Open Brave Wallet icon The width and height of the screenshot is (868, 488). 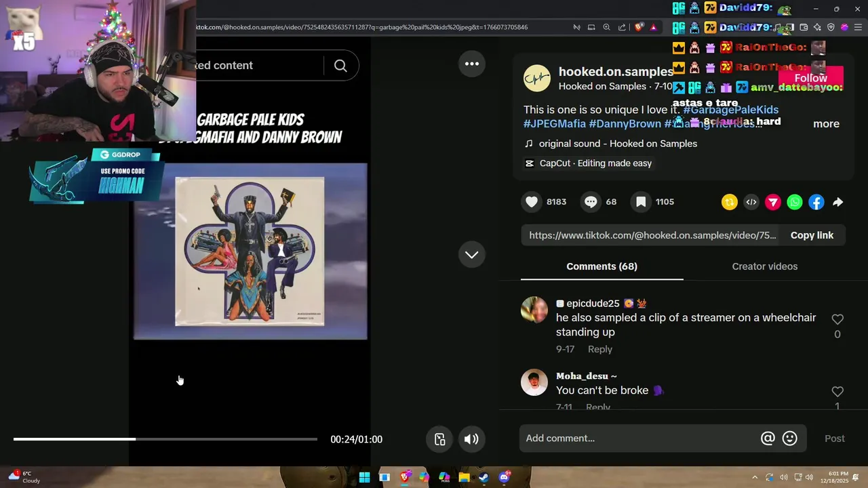pos(804,27)
